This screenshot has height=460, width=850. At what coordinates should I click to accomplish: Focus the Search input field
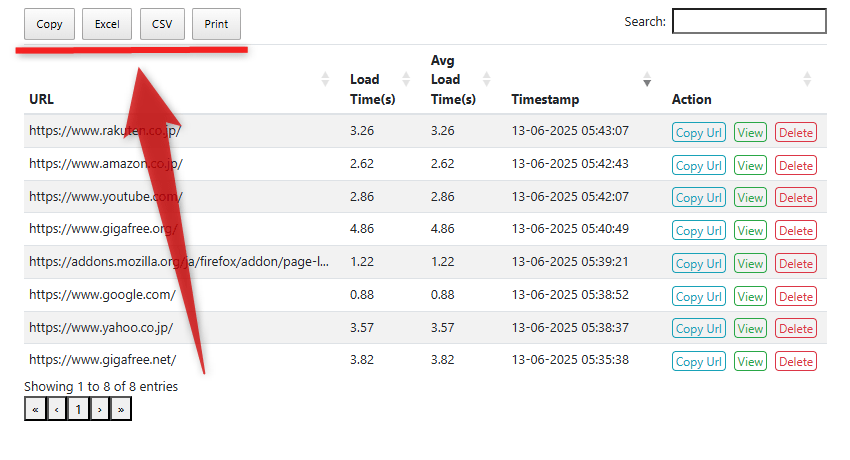tap(749, 21)
